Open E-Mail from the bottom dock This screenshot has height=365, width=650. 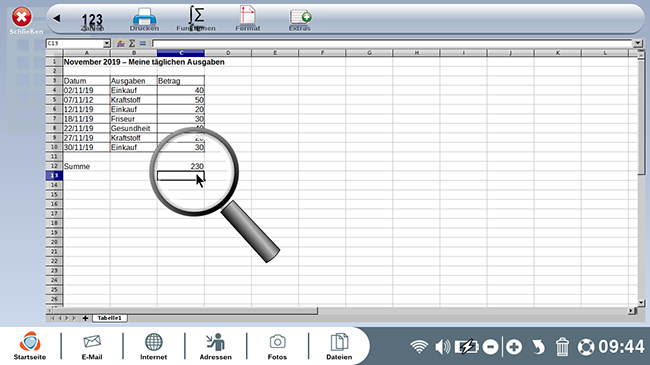[92, 347]
